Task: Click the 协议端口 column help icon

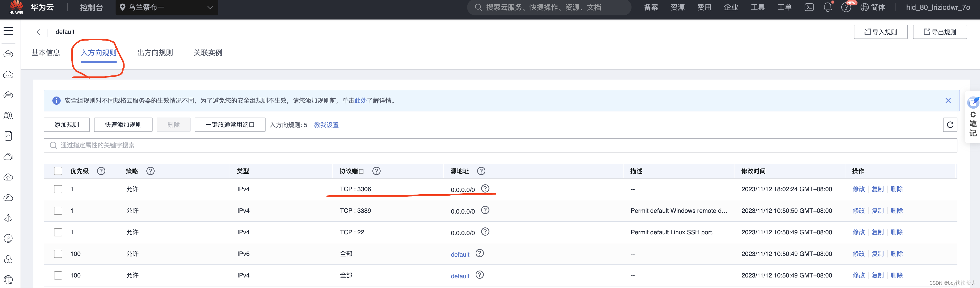Action: click(377, 171)
